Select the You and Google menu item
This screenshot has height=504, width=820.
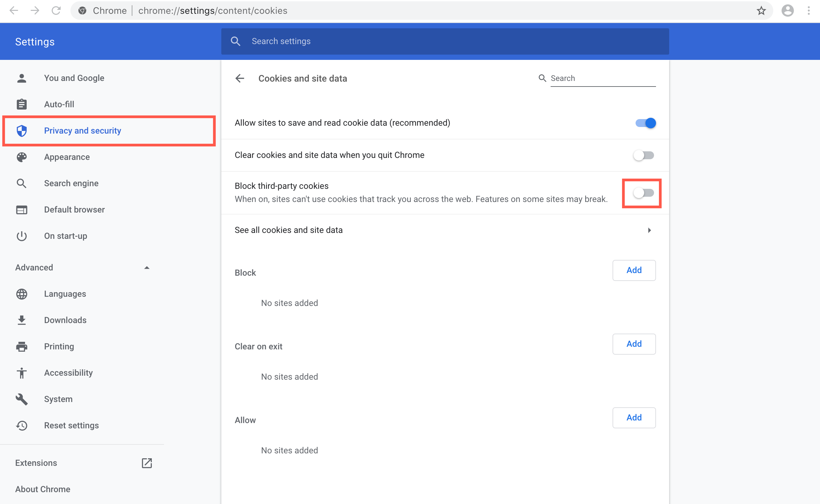tap(74, 78)
